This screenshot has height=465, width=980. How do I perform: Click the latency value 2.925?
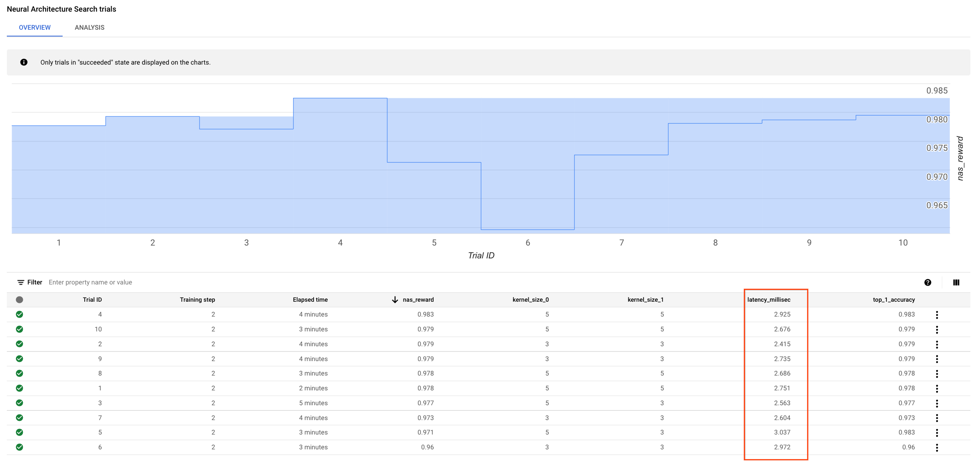click(x=782, y=315)
